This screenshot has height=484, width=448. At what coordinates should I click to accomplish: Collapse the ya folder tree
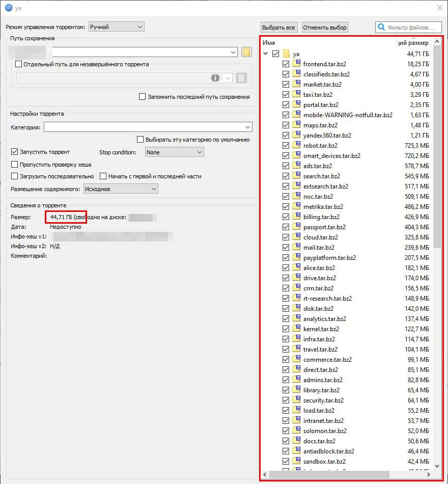(x=265, y=53)
